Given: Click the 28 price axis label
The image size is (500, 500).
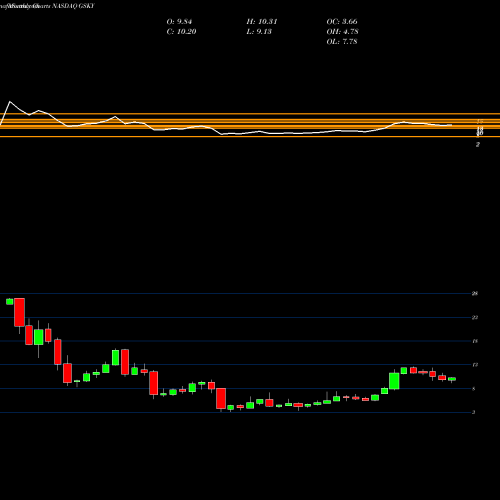Looking at the screenshot, I should [x=475, y=294].
